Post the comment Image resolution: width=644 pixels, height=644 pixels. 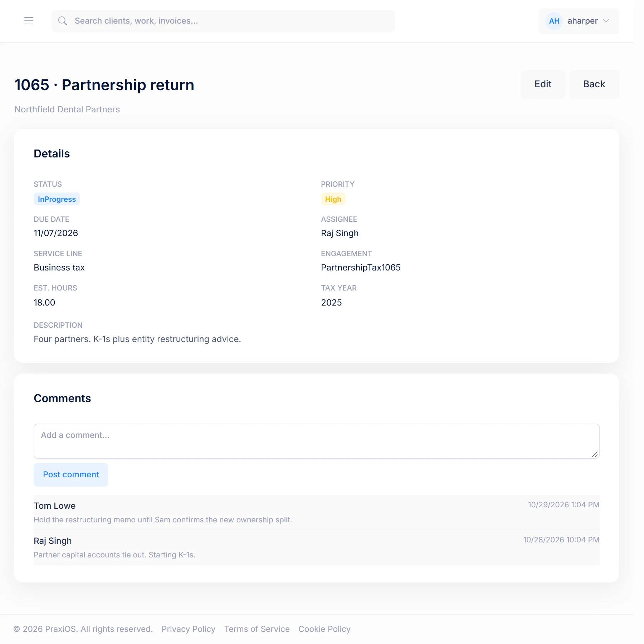click(71, 475)
